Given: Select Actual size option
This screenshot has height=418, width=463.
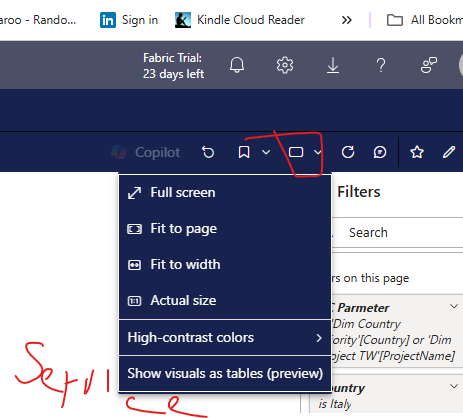Looking at the screenshot, I should [225, 301].
